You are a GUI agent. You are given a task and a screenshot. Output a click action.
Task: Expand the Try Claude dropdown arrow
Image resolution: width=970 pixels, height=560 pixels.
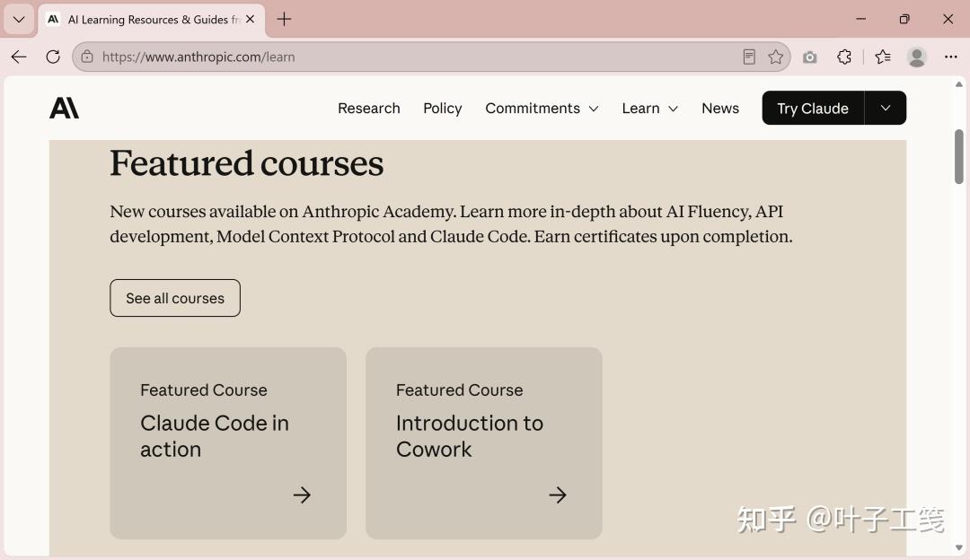(886, 109)
